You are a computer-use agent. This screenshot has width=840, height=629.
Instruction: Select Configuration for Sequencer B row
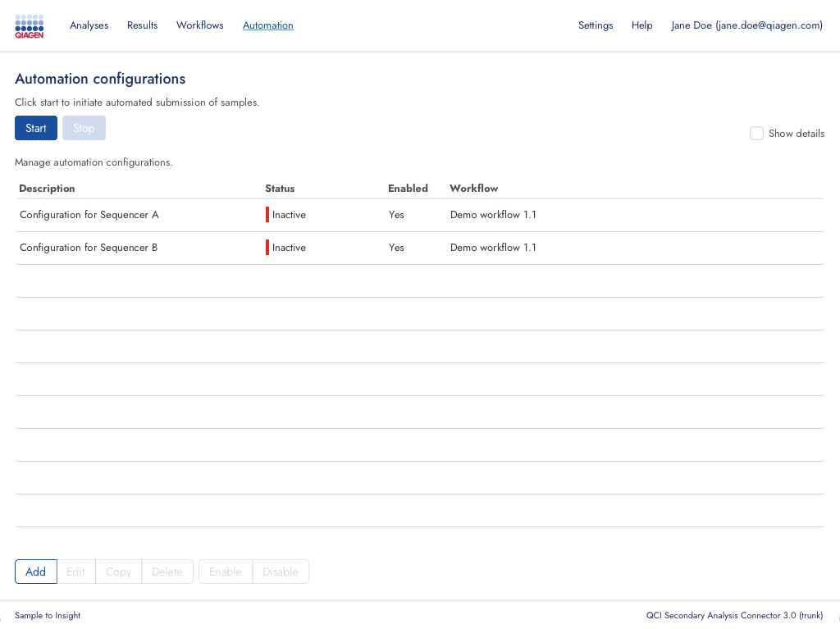point(419,248)
